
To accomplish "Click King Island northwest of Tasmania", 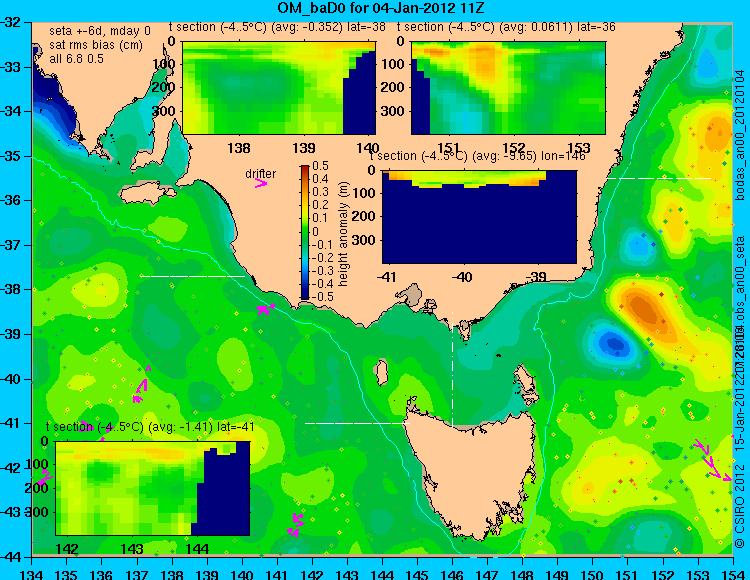I will click(x=382, y=373).
